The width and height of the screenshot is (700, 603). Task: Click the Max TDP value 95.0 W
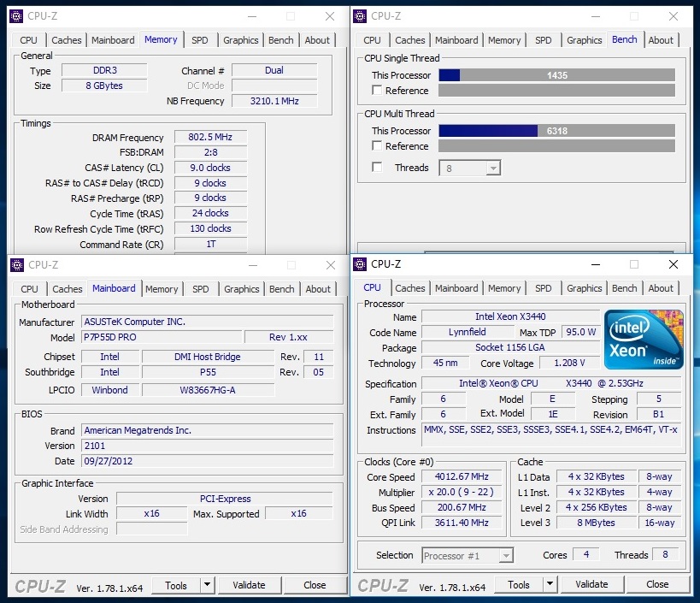point(581,332)
